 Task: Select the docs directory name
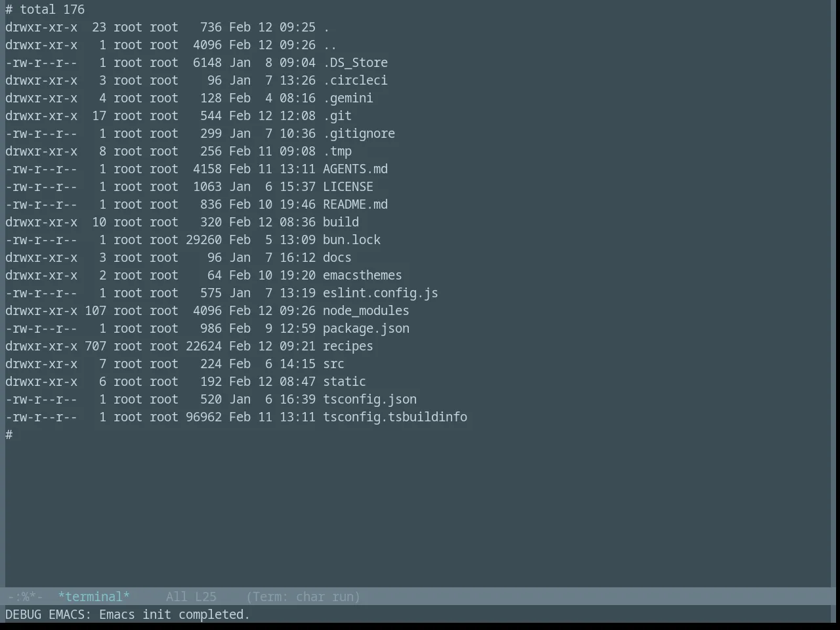337,258
